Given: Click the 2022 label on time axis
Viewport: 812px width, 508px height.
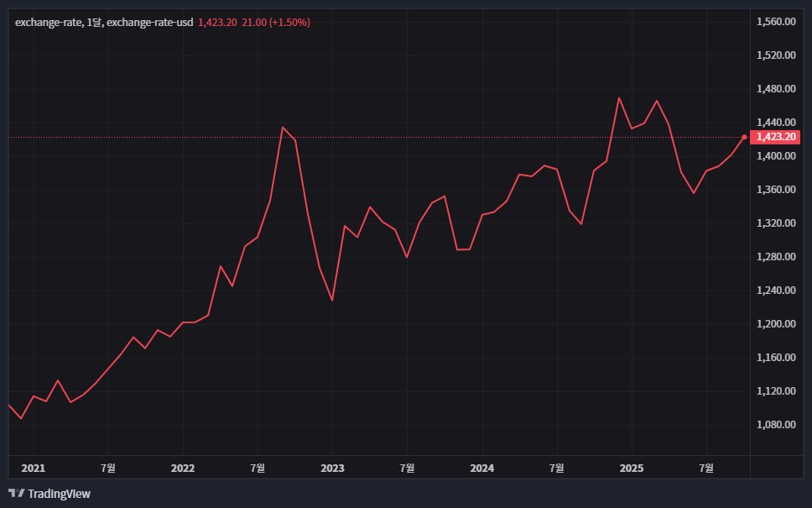Looking at the screenshot, I should [x=182, y=468].
